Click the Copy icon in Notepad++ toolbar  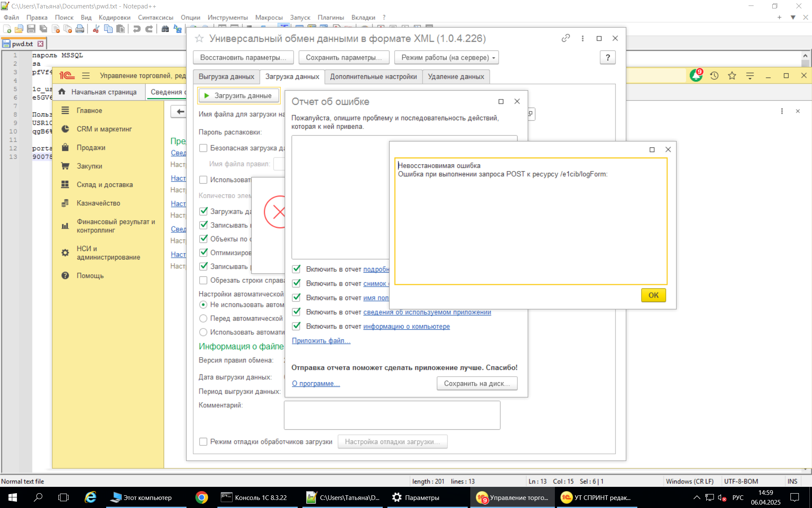pyautogui.click(x=108, y=29)
